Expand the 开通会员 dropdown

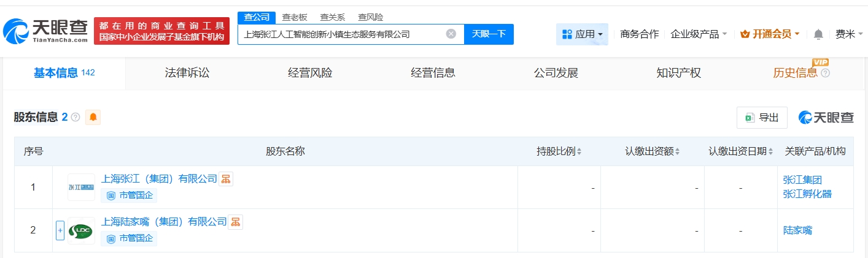770,34
